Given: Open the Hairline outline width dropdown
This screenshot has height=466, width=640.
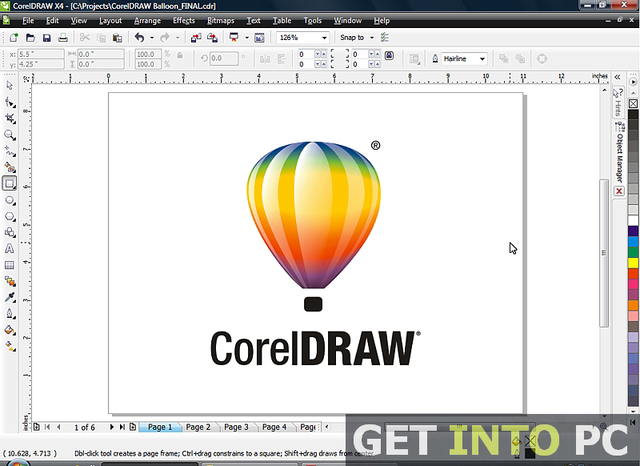Looking at the screenshot, I should coord(482,59).
